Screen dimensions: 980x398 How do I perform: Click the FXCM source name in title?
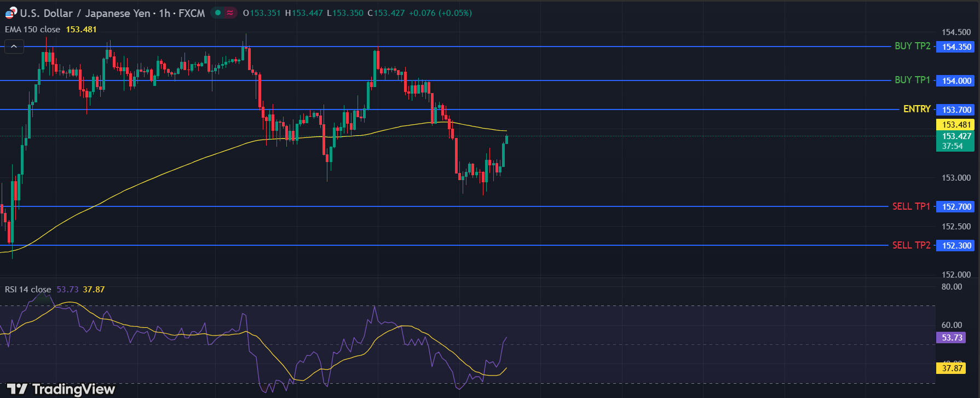coord(192,13)
